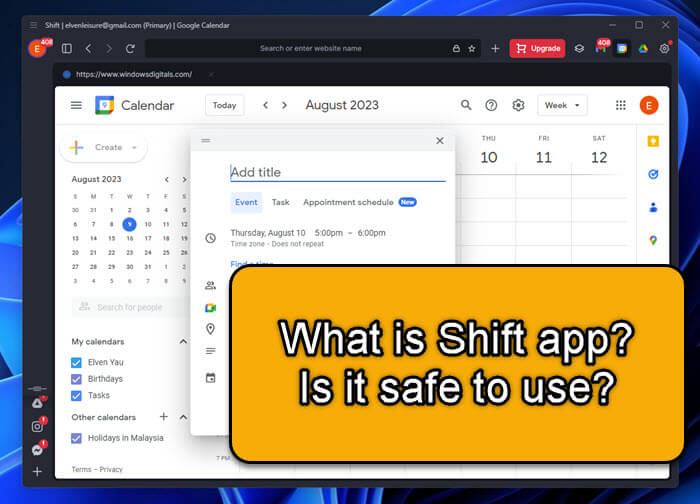
Task: Go to previous week arrow
Action: [x=266, y=105]
